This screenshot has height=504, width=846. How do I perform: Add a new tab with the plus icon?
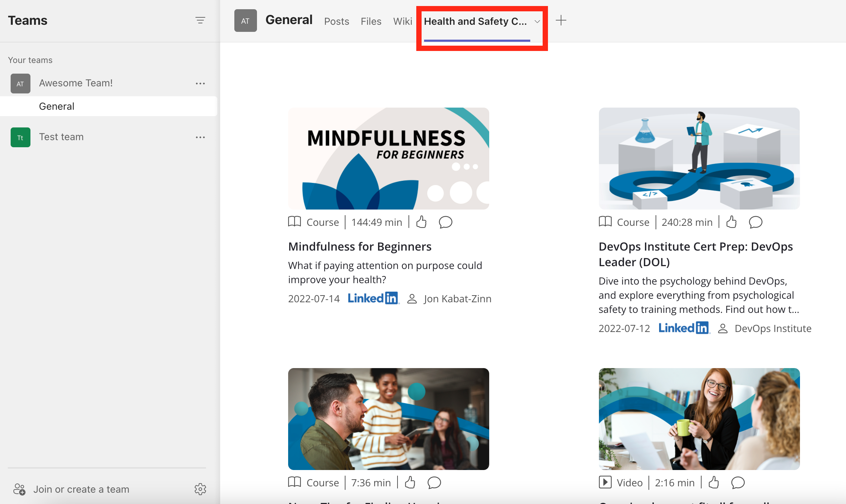click(x=561, y=21)
